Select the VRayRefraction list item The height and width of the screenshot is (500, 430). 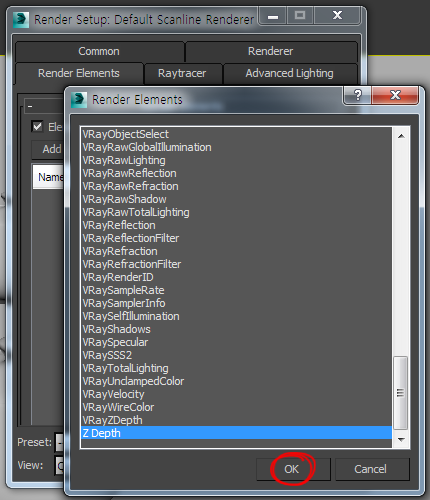coord(236,251)
